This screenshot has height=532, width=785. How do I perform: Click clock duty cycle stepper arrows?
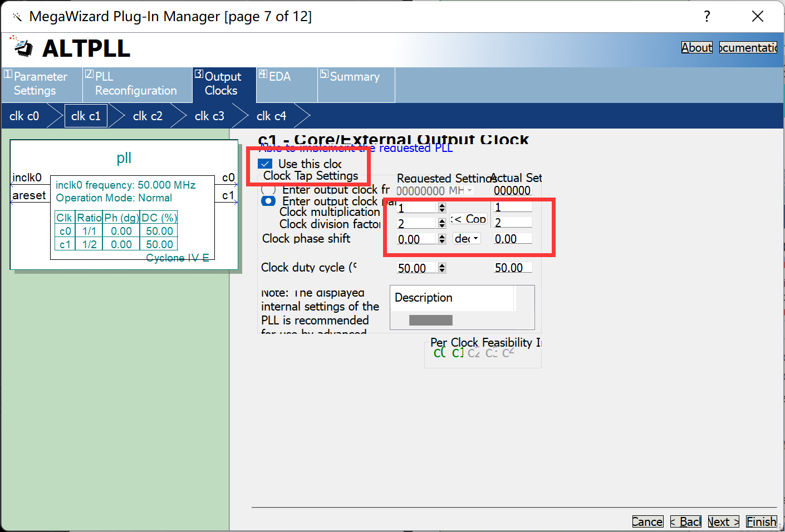[x=442, y=268]
